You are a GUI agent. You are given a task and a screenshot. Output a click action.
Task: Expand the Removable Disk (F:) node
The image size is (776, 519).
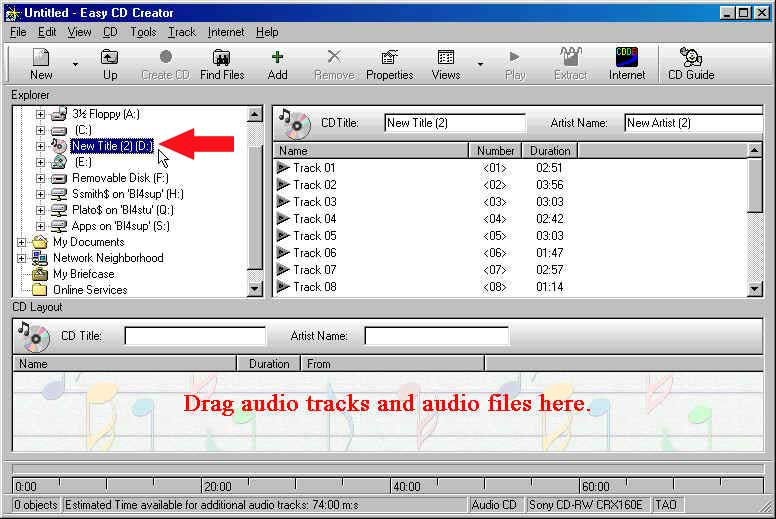click(41, 178)
